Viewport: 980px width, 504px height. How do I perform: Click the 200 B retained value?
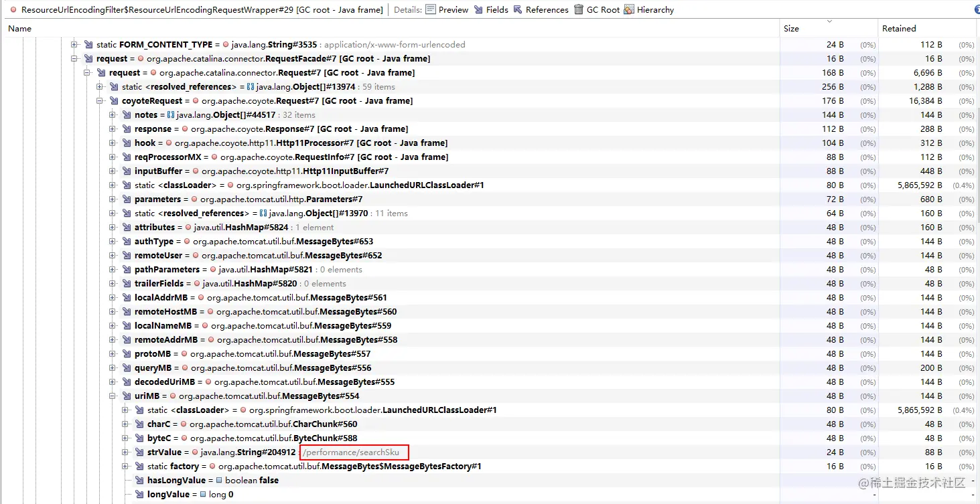(x=931, y=368)
